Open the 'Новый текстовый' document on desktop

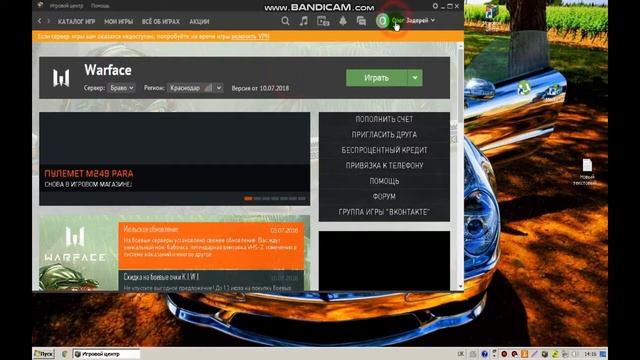[587, 171]
